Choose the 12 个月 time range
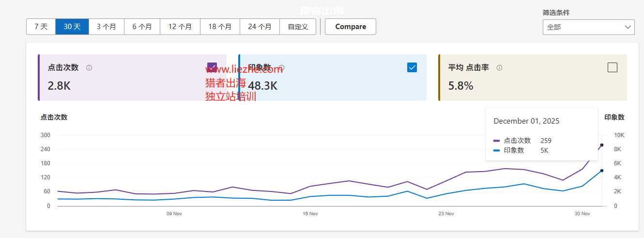 pos(180,27)
